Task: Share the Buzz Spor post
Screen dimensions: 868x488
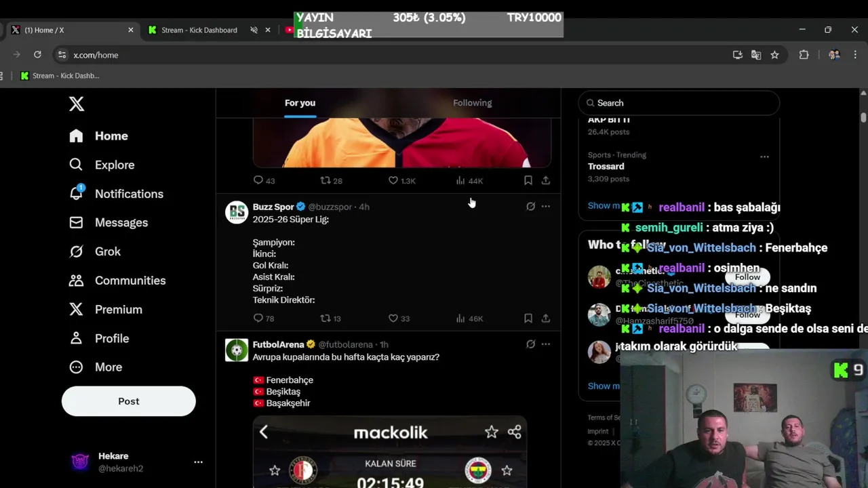Action: point(545,318)
